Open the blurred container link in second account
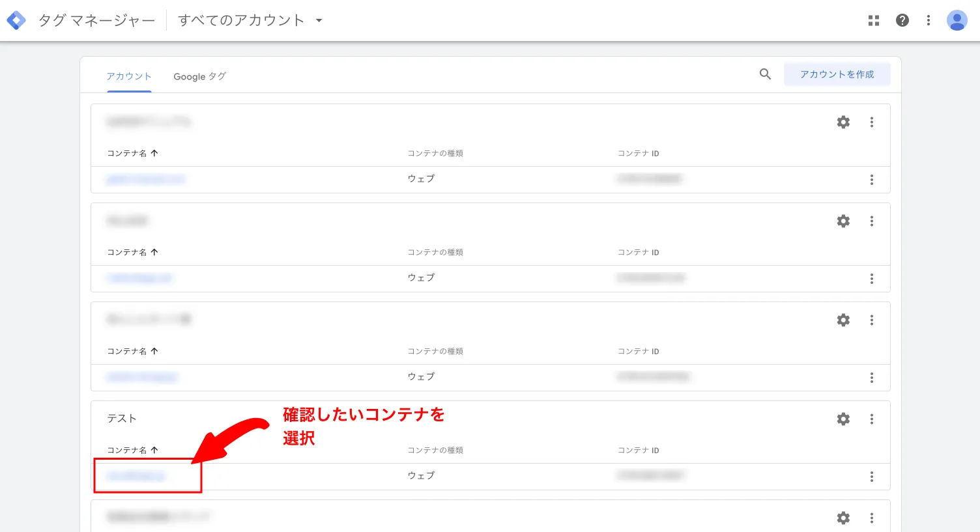This screenshot has height=532, width=980. coord(139,278)
